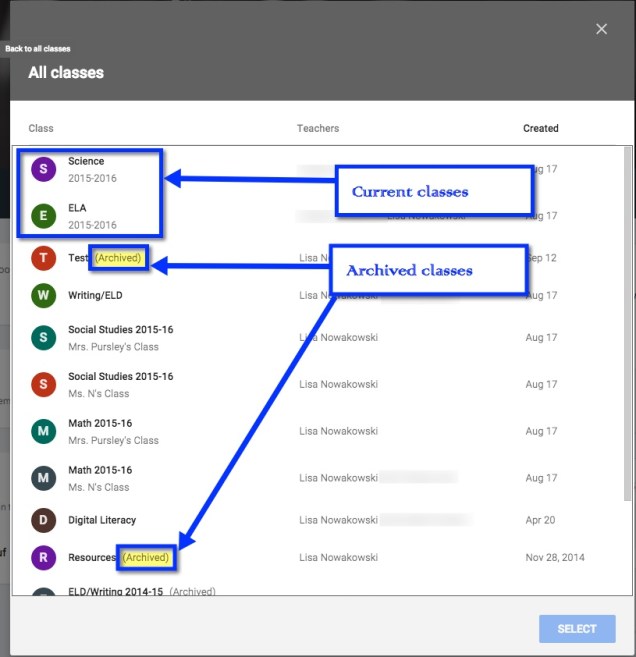
Task: Click the Class column header
Action: 41,128
